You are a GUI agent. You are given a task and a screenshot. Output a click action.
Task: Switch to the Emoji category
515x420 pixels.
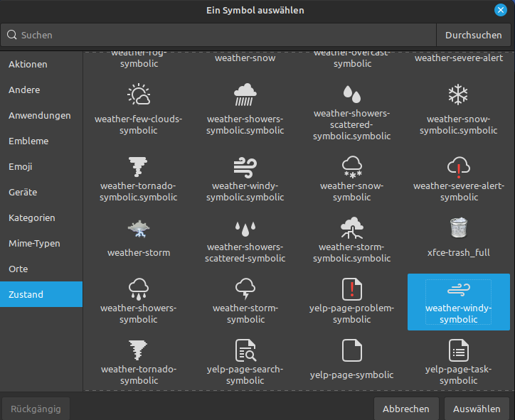[21, 167]
